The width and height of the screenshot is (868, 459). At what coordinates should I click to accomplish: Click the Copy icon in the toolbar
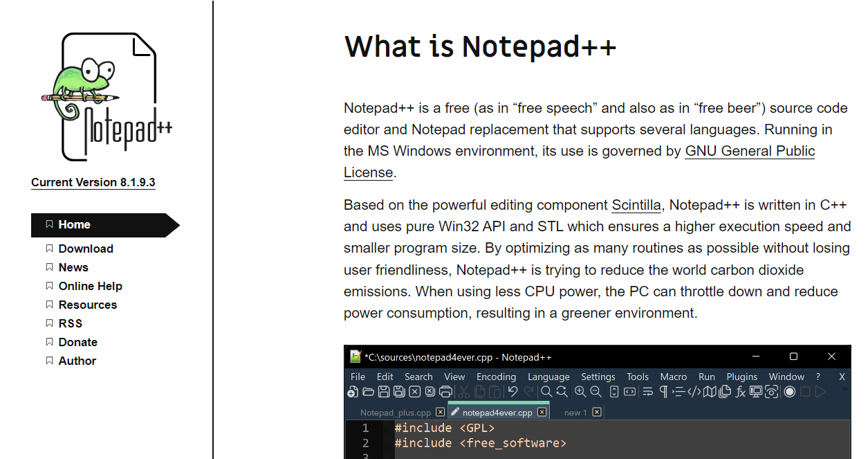(x=480, y=392)
